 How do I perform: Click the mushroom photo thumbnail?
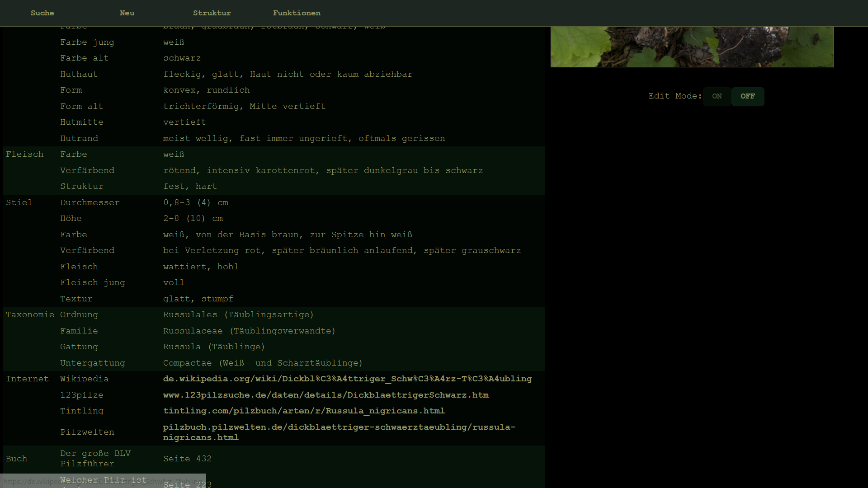692,47
